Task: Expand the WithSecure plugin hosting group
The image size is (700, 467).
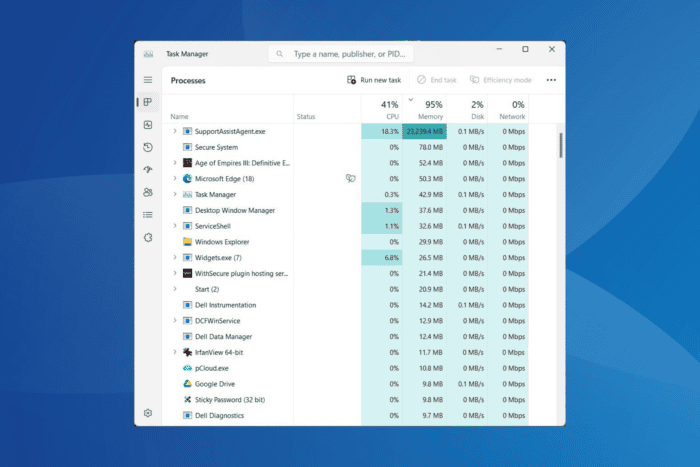Action: pyautogui.click(x=175, y=273)
